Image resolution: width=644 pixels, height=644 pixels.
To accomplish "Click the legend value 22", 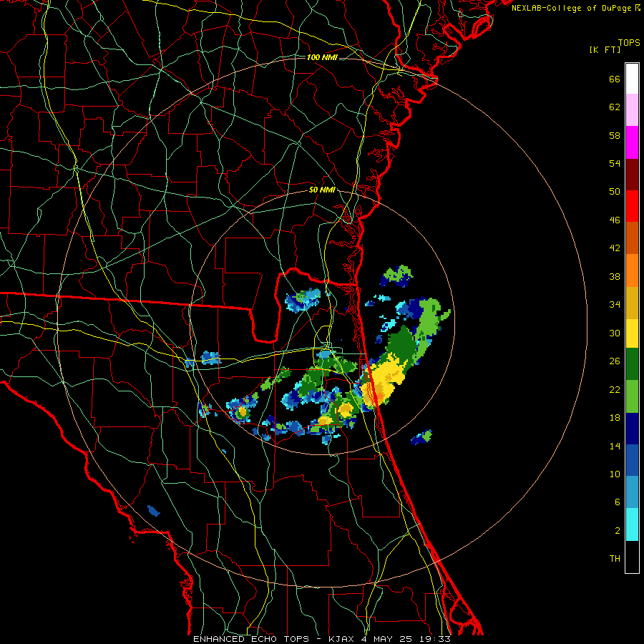I will pyautogui.click(x=615, y=390).
